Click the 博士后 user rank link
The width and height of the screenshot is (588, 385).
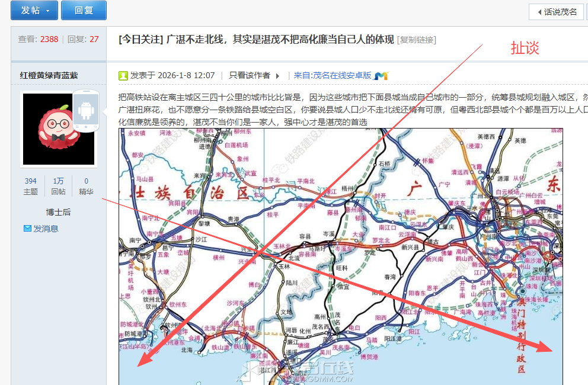(x=58, y=212)
